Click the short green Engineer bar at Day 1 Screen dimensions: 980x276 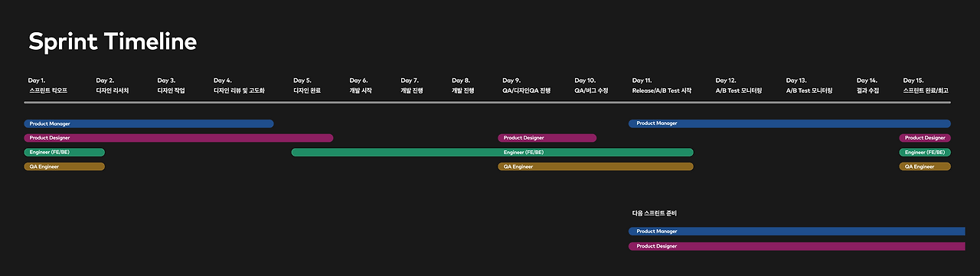(64, 153)
